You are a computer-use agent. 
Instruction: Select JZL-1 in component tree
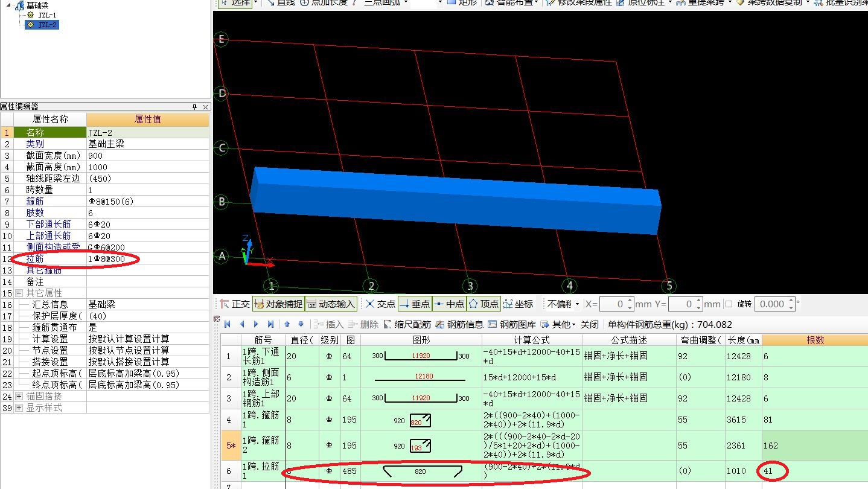click(x=47, y=14)
